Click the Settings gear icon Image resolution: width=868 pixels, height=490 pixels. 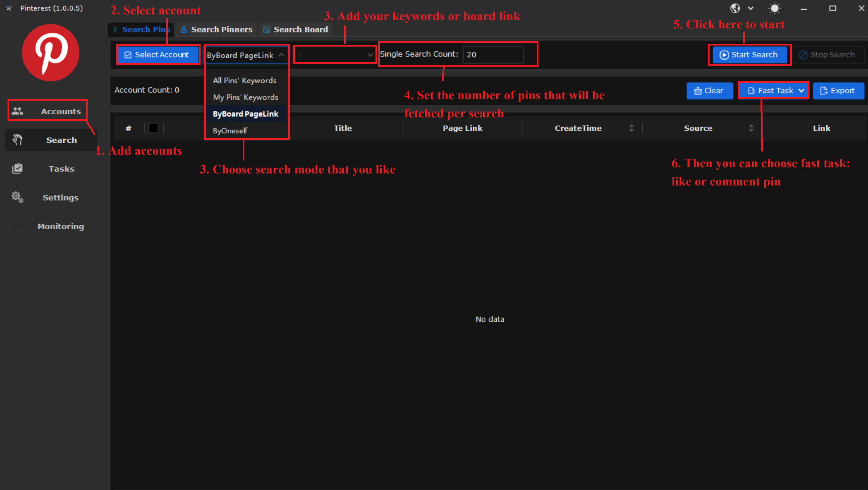(17, 197)
